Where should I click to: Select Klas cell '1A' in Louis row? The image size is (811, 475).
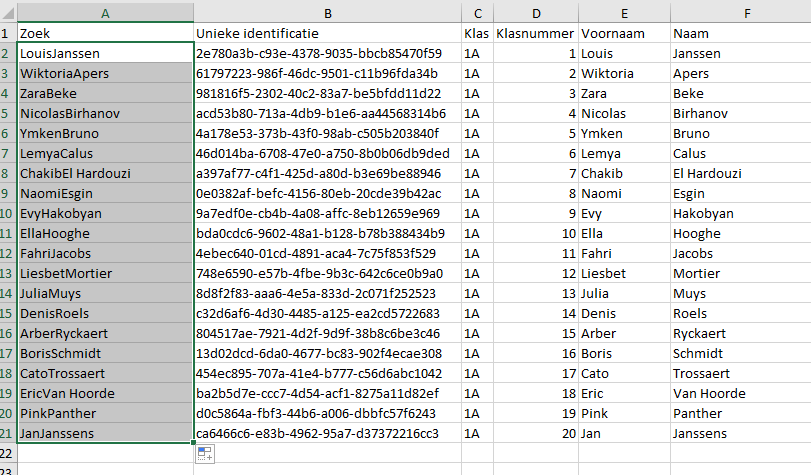(x=477, y=53)
